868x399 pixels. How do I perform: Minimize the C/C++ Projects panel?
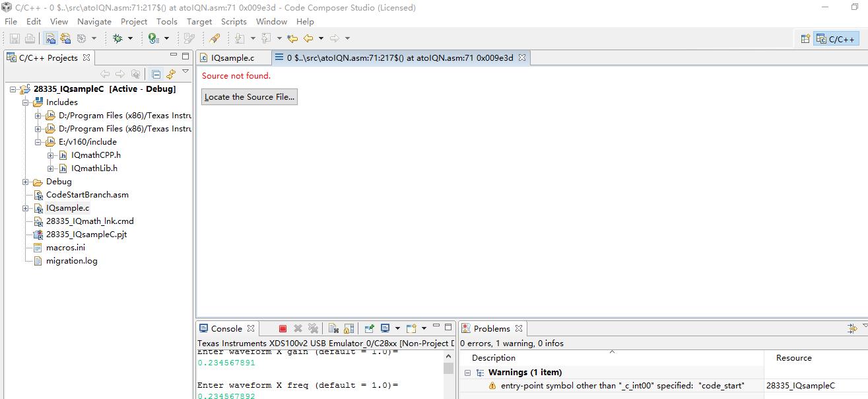[174, 55]
